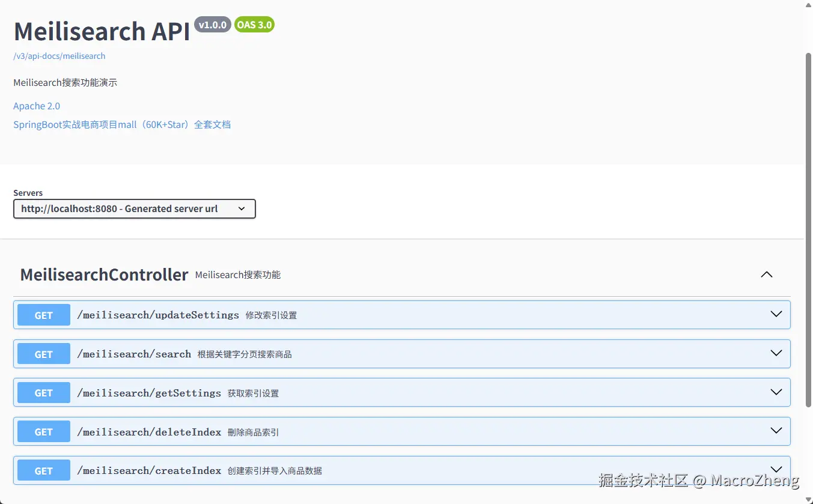
Task: Click the /meilisearch/createIndex path text
Action: point(149,470)
